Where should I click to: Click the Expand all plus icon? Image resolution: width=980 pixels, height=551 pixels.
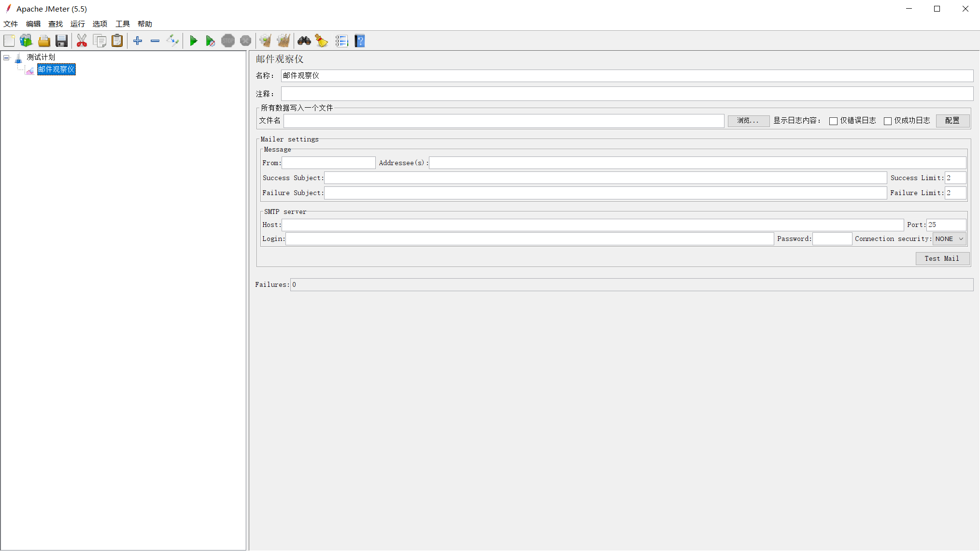(138, 41)
